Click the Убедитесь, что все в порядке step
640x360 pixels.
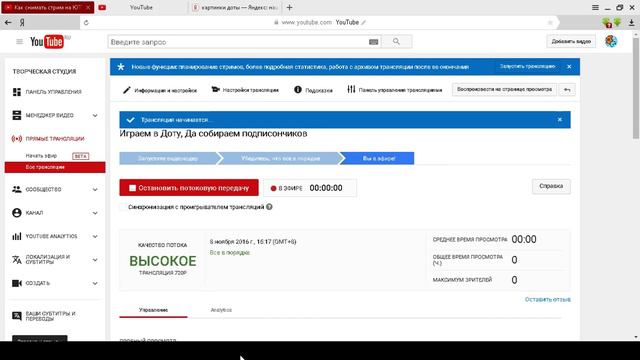click(x=280, y=158)
